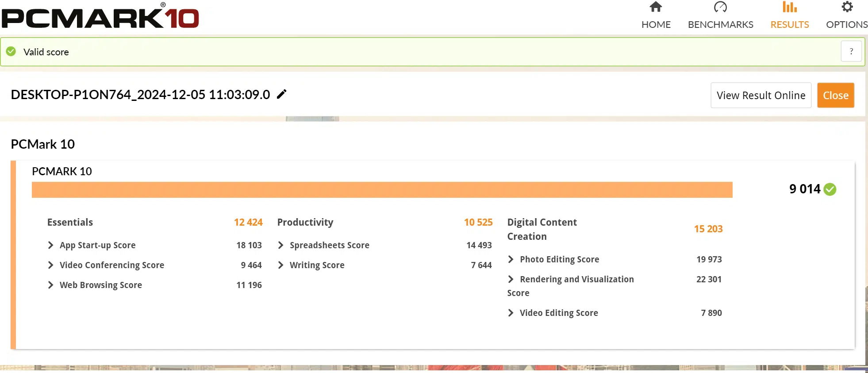Open the OPTIONS tab
Viewport: 868px width, 373px height.
(847, 15)
